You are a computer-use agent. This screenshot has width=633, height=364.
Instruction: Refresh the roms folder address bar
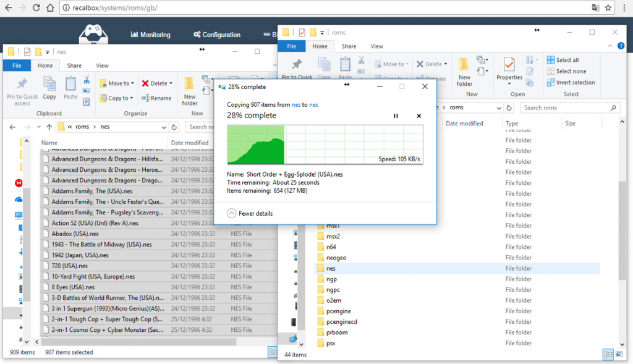(509, 108)
